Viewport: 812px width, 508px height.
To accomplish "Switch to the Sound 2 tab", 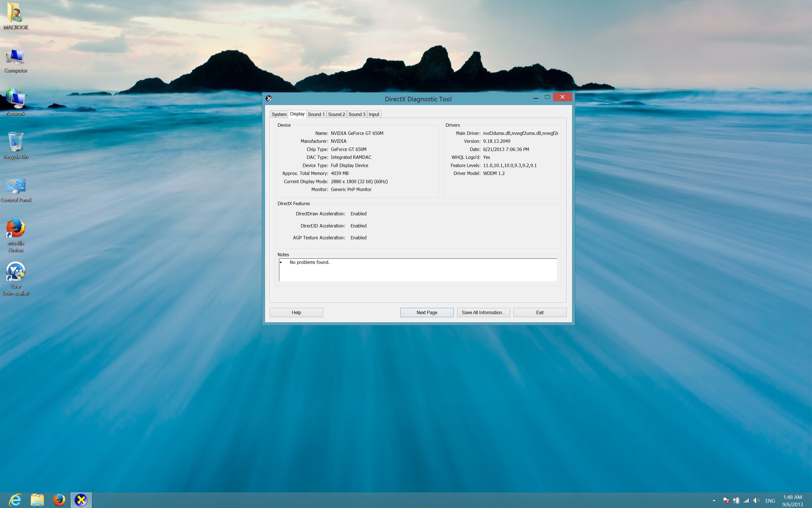I will tap(337, 114).
